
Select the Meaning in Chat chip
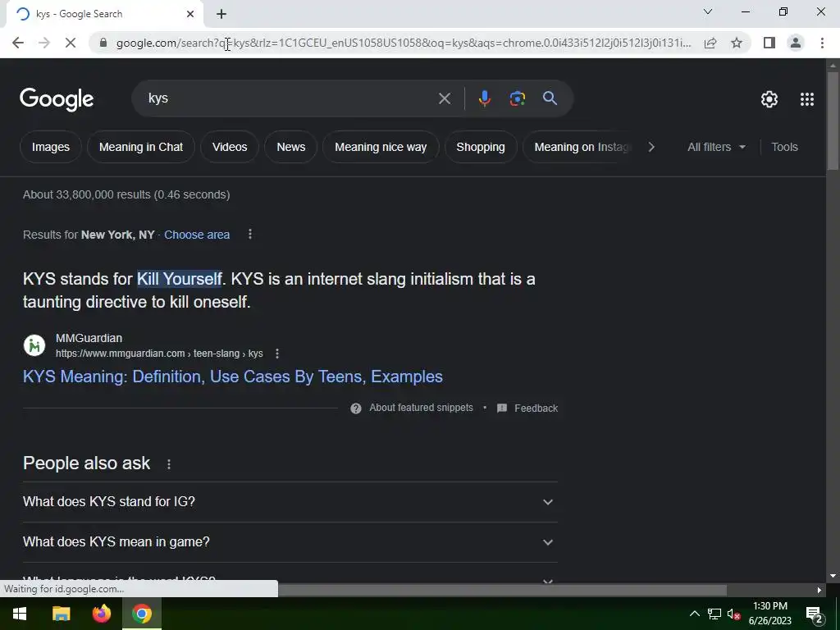(141, 147)
